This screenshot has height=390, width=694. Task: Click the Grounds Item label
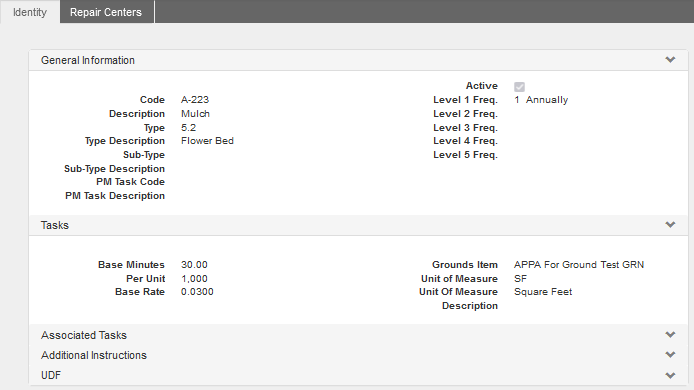(x=465, y=265)
